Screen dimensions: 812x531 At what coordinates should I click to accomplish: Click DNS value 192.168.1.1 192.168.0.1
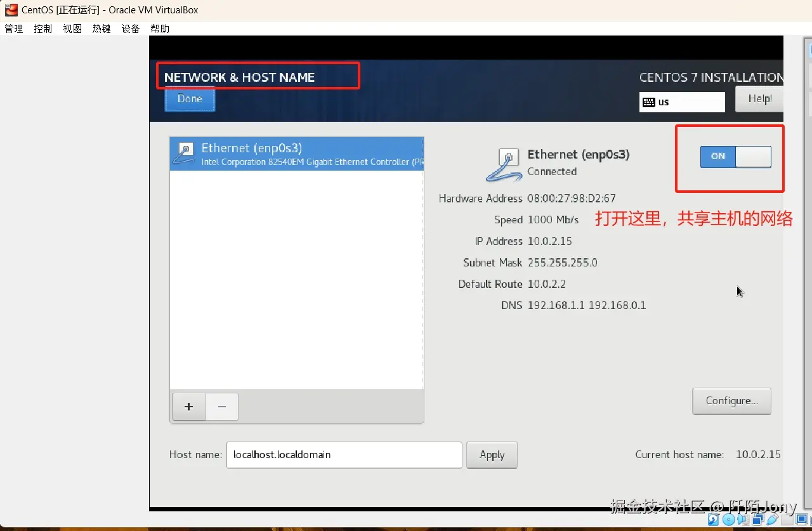click(x=587, y=306)
